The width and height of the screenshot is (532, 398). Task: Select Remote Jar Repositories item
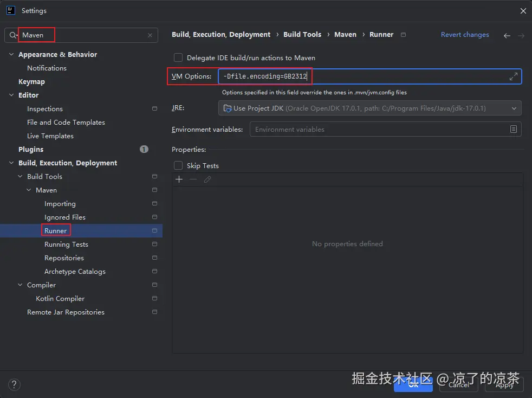(x=66, y=312)
